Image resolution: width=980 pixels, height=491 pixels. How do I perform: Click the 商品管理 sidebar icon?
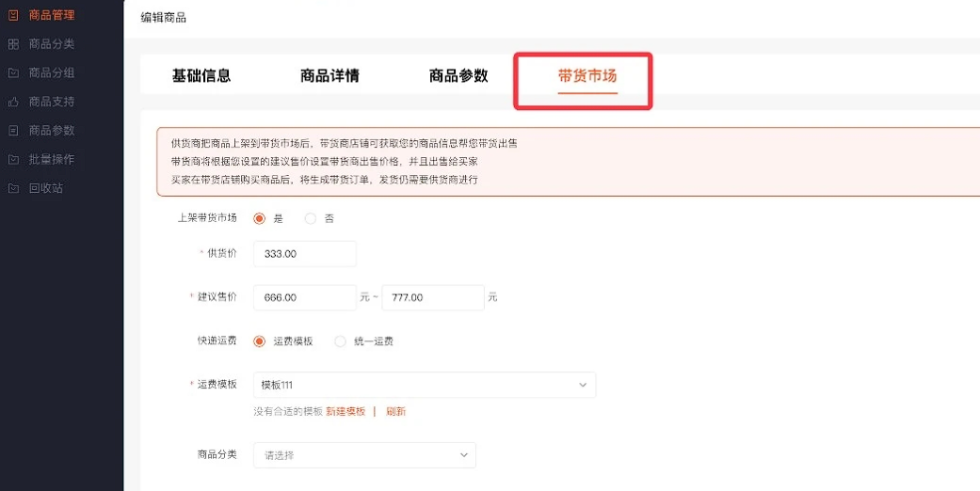13,16
